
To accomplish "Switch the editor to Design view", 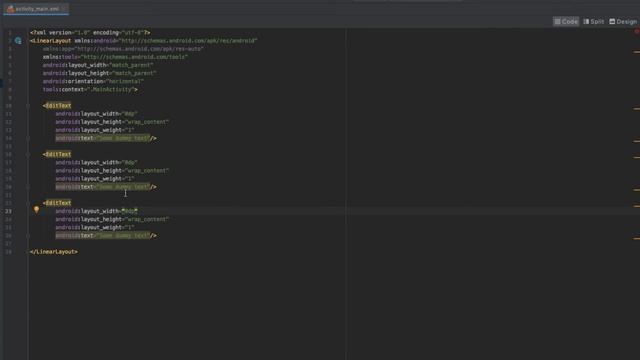I will click(623, 22).
